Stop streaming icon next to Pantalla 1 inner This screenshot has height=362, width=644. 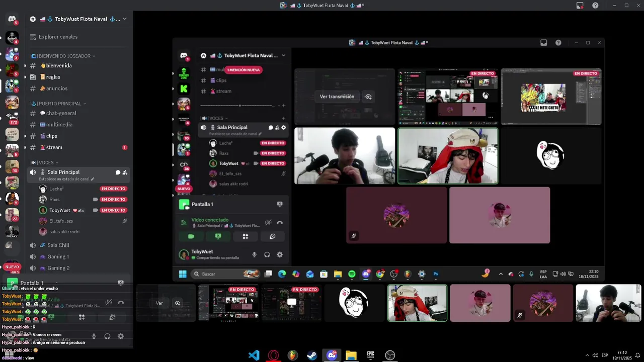(280, 204)
